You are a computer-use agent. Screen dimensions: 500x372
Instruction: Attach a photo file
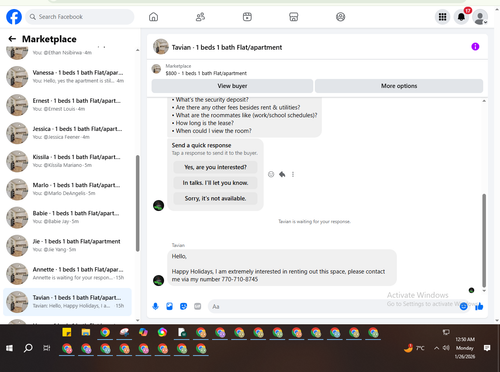click(169, 306)
